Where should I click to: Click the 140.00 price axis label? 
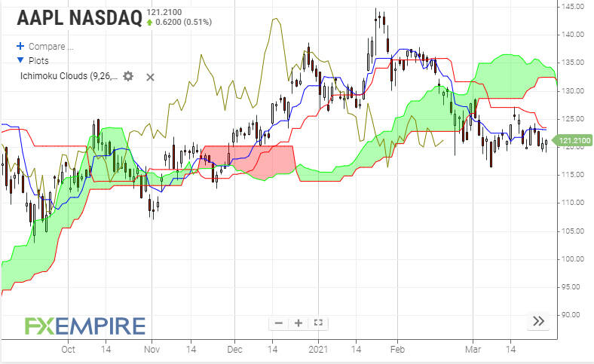[x=572, y=35]
